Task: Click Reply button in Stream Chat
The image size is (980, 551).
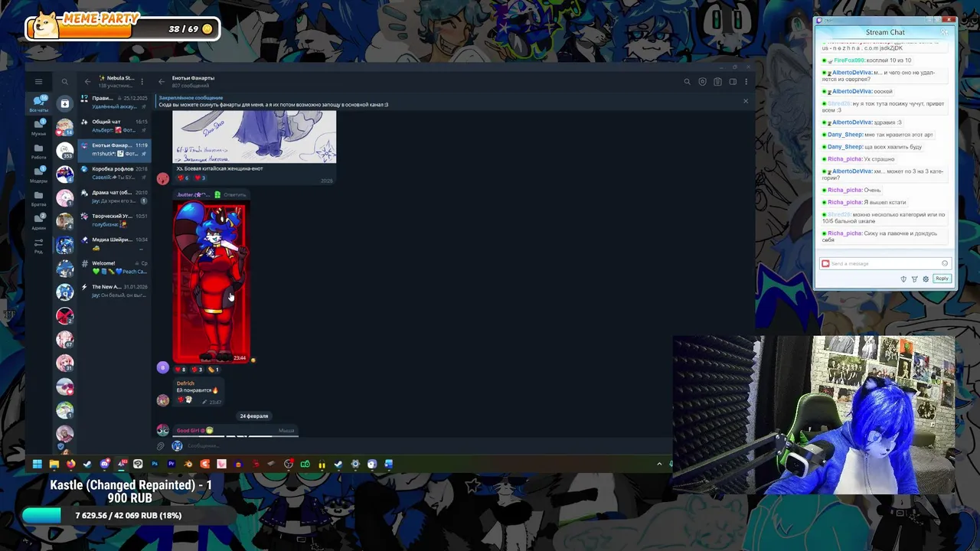Action: pyautogui.click(x=942, y=279)
